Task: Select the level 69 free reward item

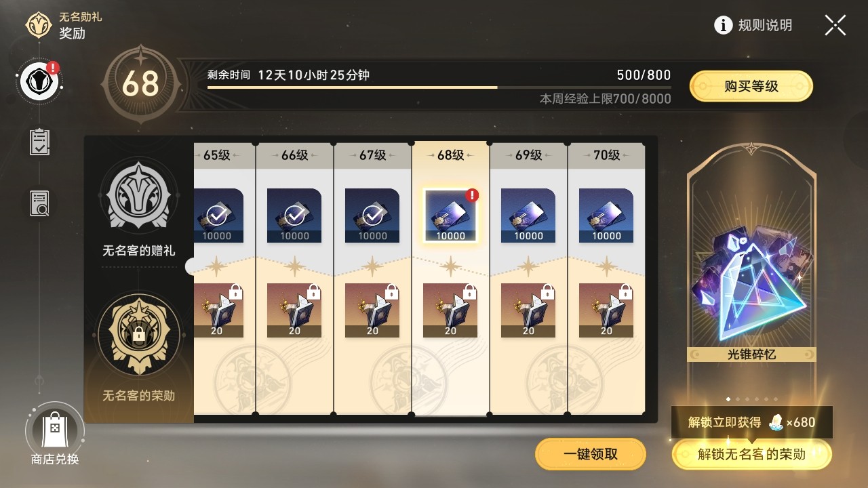Action: tap(528, 216)
